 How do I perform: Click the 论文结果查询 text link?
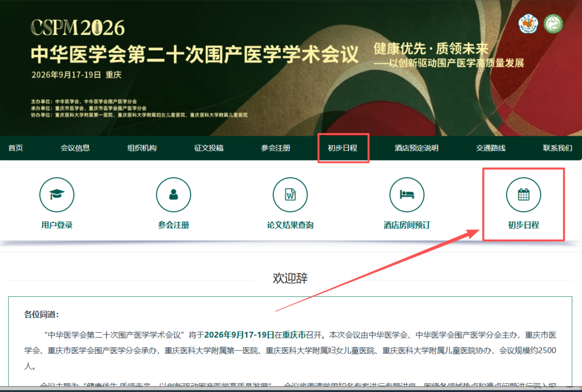click(x=290, y=225)
